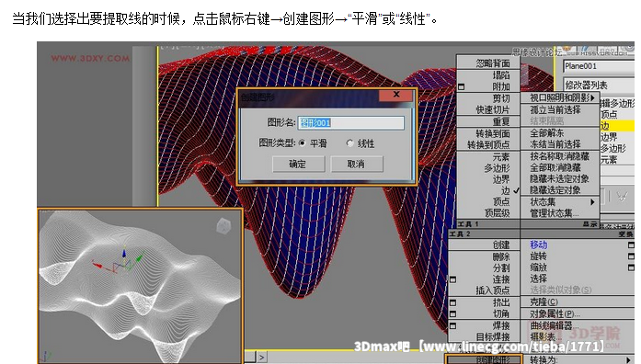
Task: Open settings box next to 缩放 (Scale)
Action: 631,267
